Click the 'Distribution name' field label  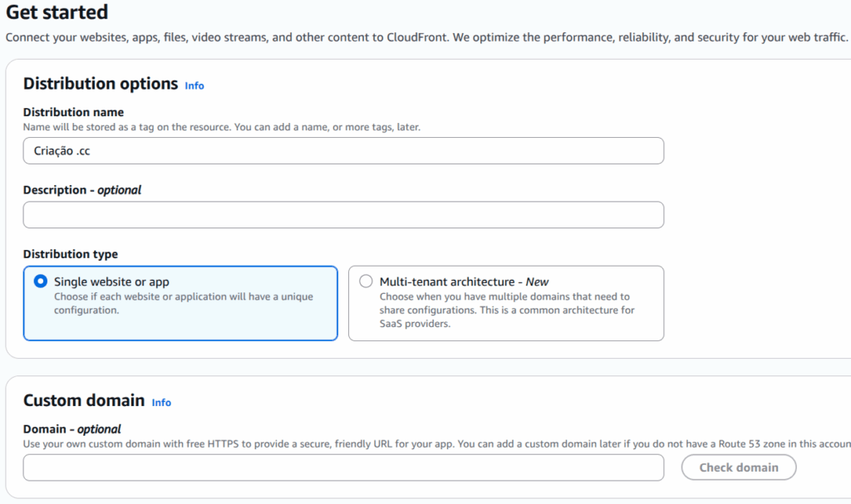73,112
